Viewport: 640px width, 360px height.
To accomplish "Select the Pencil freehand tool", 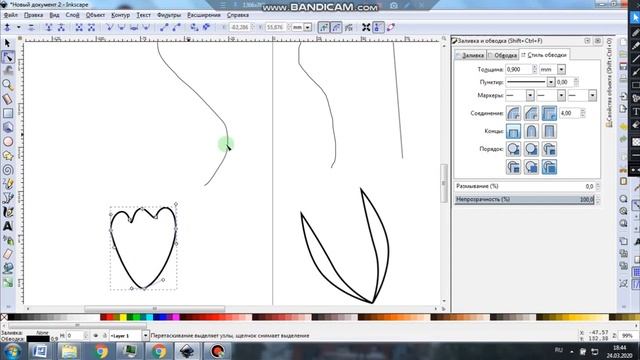I will click(7, 184).
